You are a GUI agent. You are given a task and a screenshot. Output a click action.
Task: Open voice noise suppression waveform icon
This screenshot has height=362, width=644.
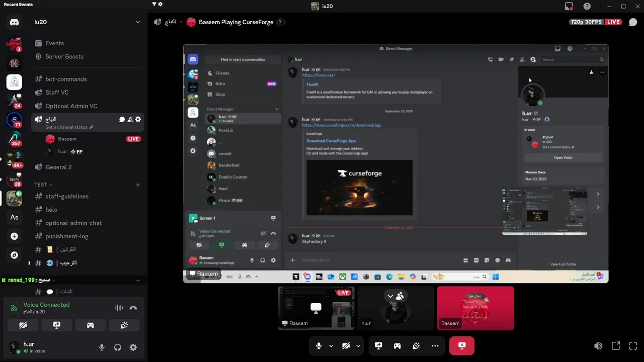119,308
